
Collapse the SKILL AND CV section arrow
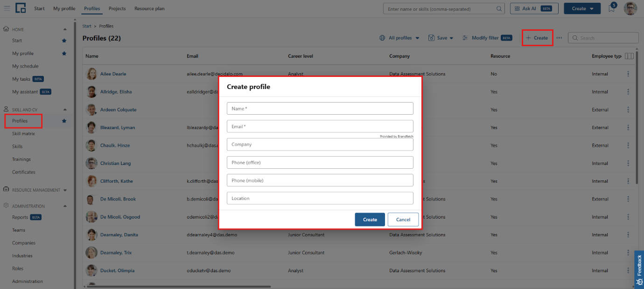(x=65, y=110)
